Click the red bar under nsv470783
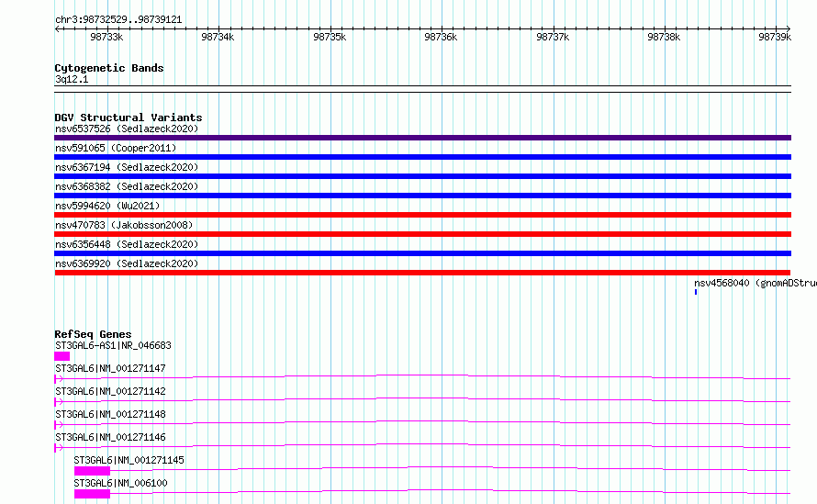The width and height of the screenshot is (817, 504). (422, 234)
